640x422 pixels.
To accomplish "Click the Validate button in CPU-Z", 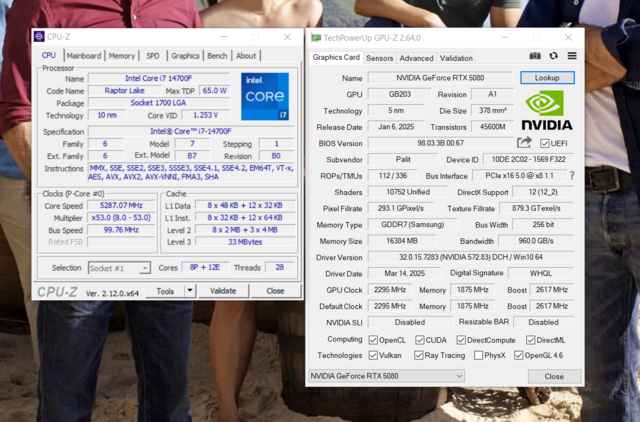I will click(x=223, y=291).
